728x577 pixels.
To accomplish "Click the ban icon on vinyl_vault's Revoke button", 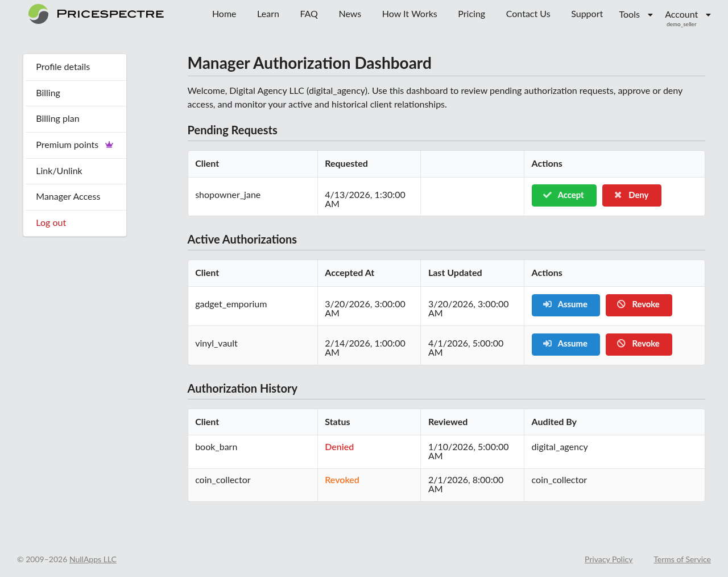I will pos(621,344).
